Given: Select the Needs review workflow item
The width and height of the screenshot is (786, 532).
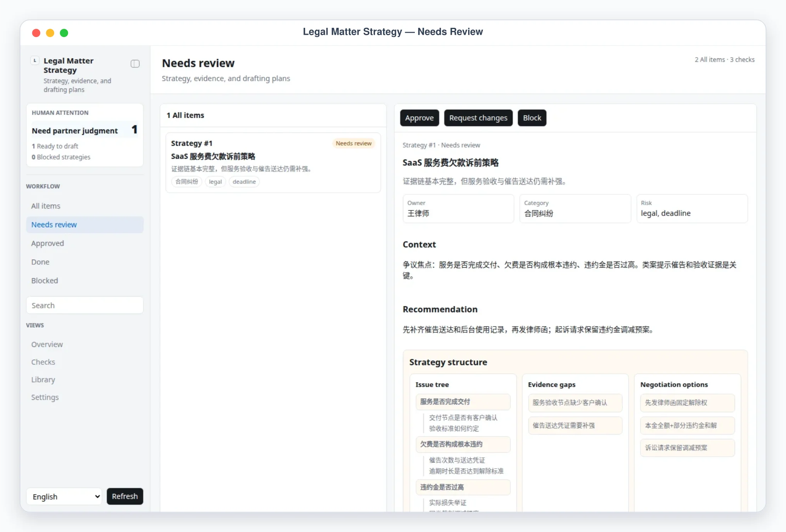Looking at the screenshot, I should (85, 225).
